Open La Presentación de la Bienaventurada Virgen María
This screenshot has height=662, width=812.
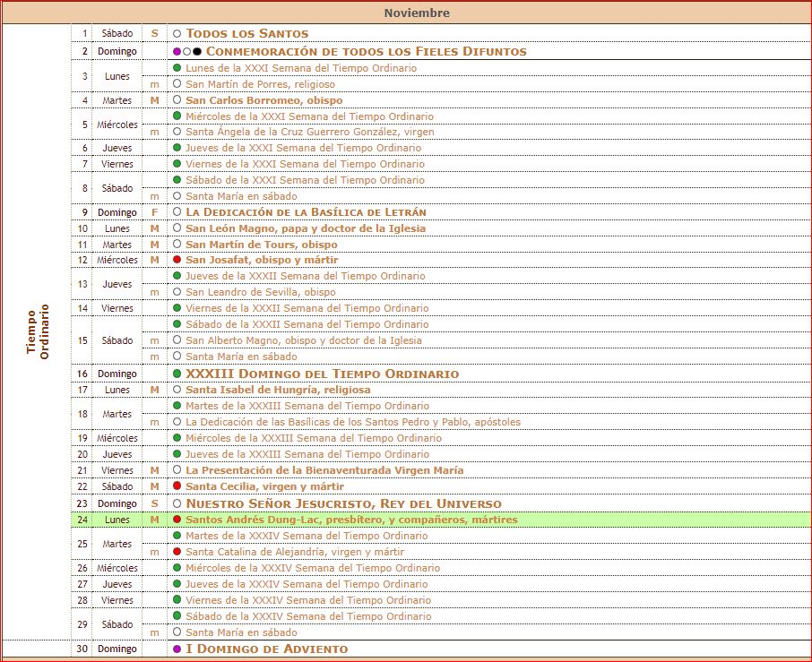click(x=324, y=470)
